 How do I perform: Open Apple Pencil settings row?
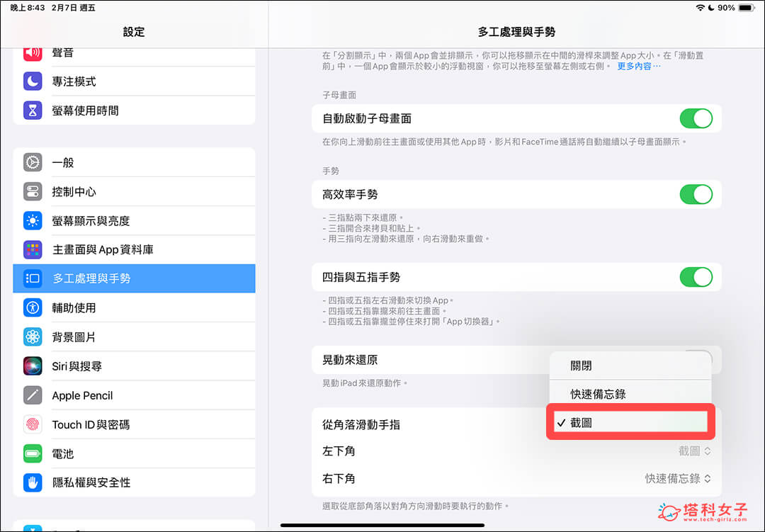(134, 395)
